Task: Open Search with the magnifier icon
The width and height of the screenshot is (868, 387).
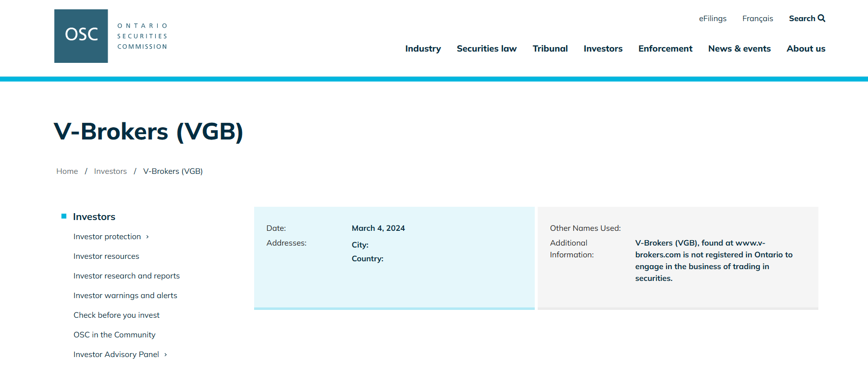Action: [807, 18]
